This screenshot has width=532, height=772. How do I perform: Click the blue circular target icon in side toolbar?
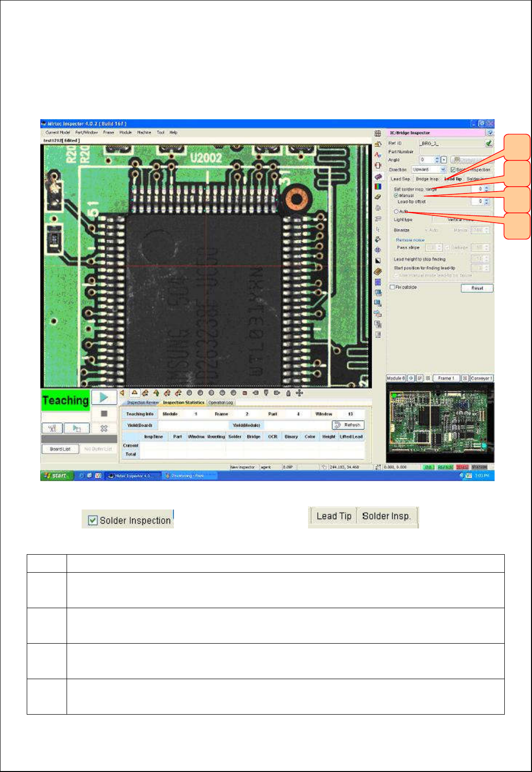tap(378, 250)
